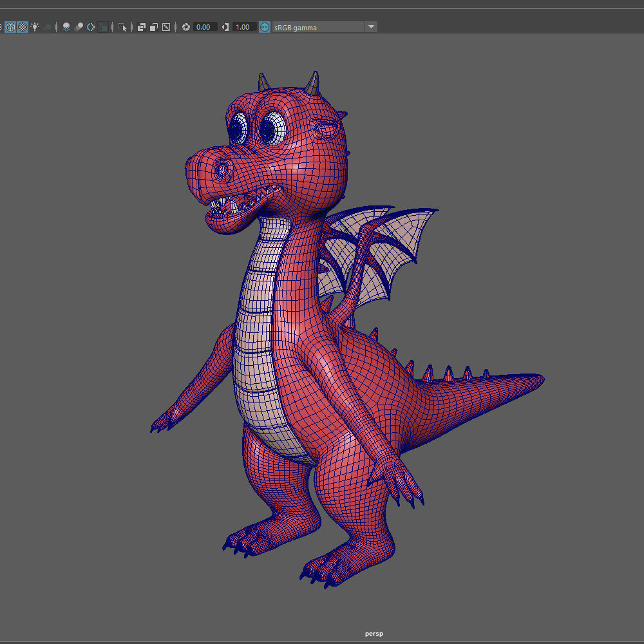
Task: Click the sRGB gamma dropdown arrow
Action: coord(372,27)
